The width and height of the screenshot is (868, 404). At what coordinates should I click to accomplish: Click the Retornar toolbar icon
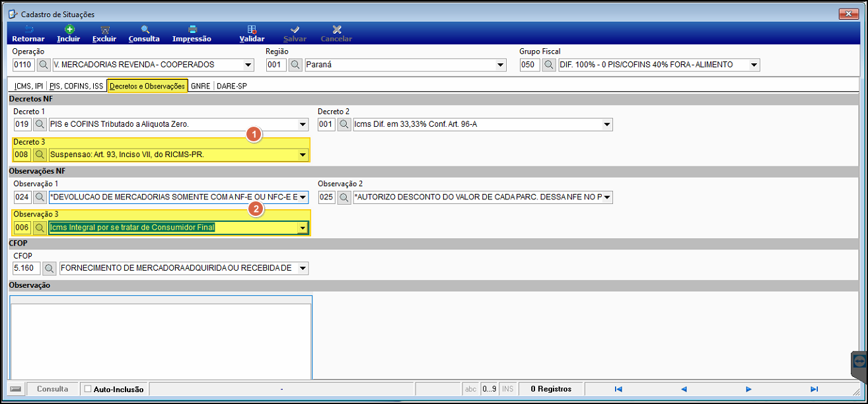(x=28, y=29)
